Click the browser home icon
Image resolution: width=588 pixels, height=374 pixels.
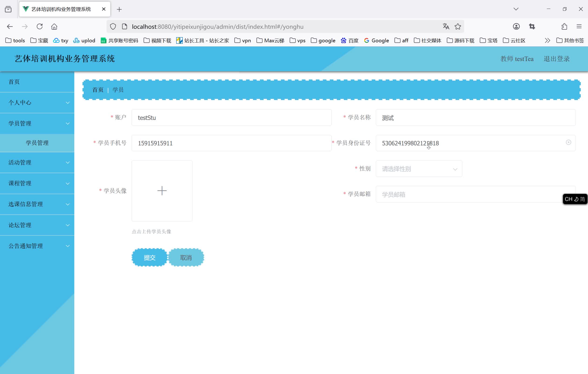[x=54, y=26]
